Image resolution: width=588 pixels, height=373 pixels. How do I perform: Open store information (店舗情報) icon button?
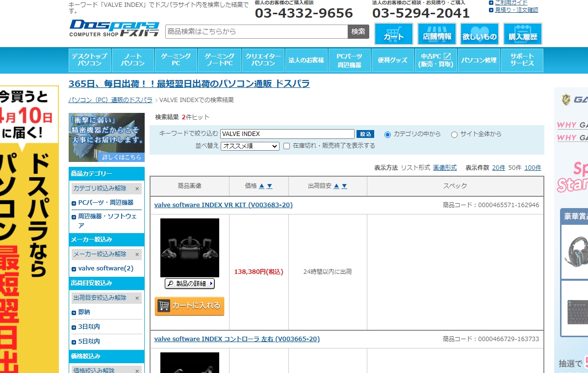[x=436, y=34]
